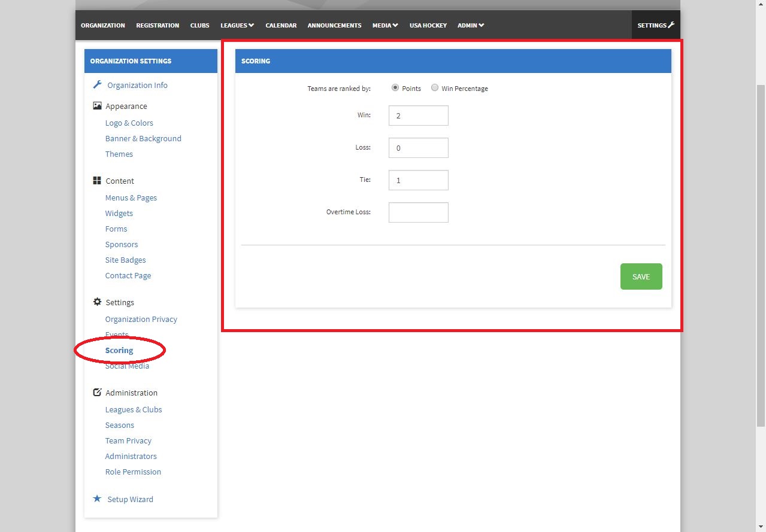Expand the Leagues dropdown menu
Image resolution: width=766 pixels, height=532 pixels.
(x=237, y=25)
